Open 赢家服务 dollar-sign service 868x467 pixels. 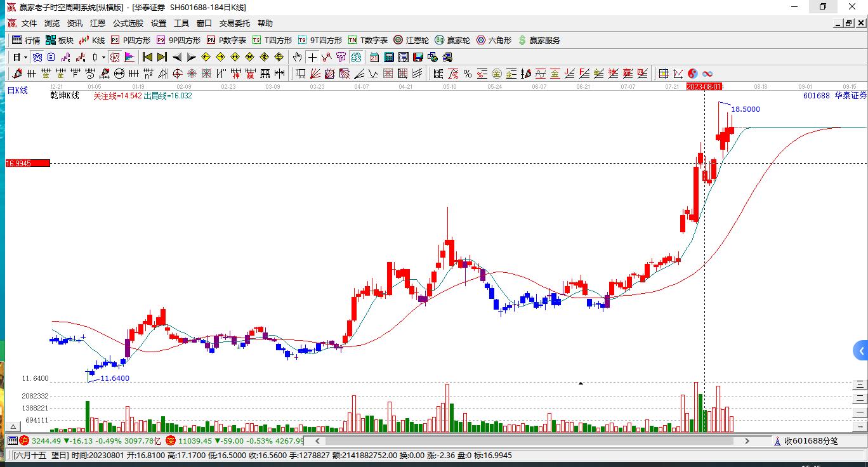pyautogui.click(x=539, y=40)
